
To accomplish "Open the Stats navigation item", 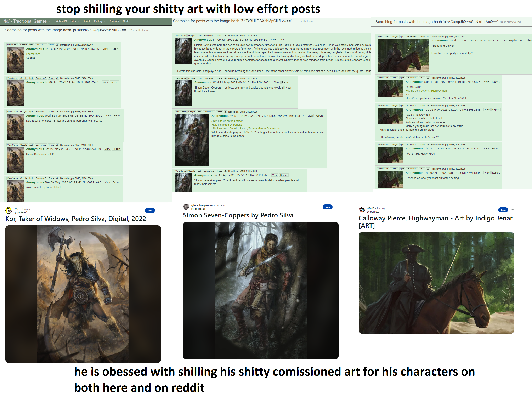I will pos(126,21).
